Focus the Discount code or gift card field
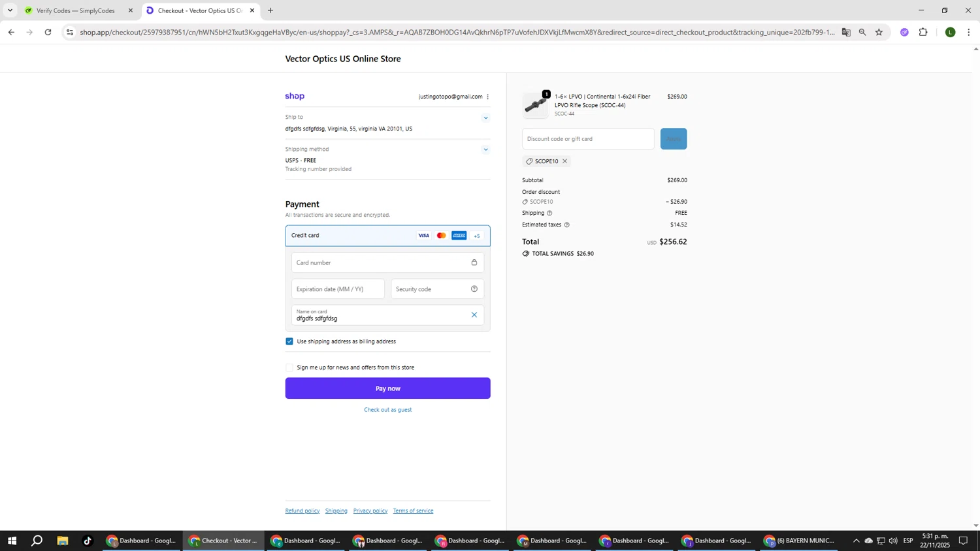The height and width of the screenshot is (551, 980). (x=588, y=139)
